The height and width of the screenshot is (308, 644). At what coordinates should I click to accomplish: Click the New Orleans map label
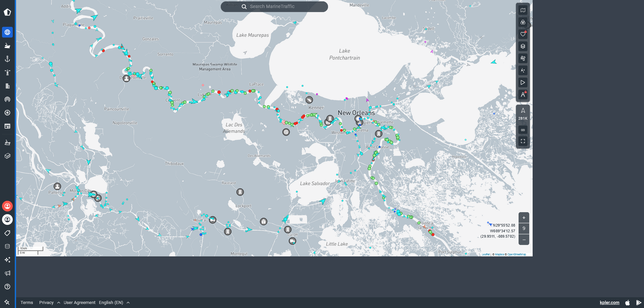coord(356,113)
